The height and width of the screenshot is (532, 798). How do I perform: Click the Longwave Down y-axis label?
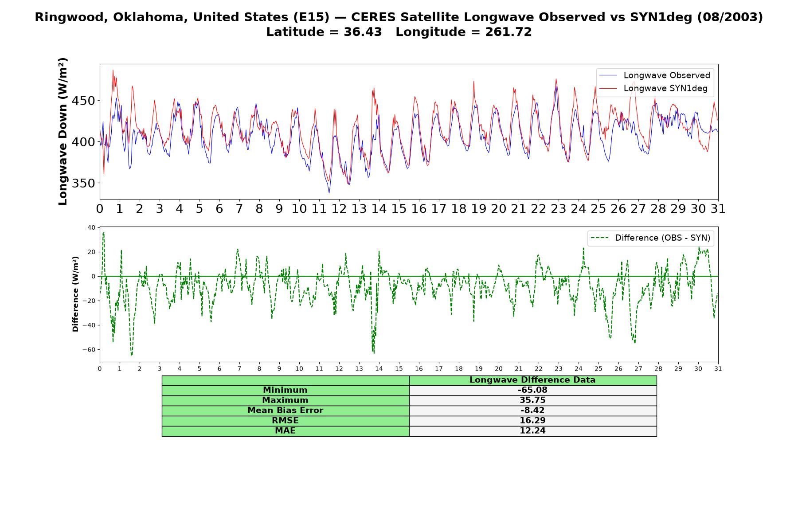click(x=63, y=131)
